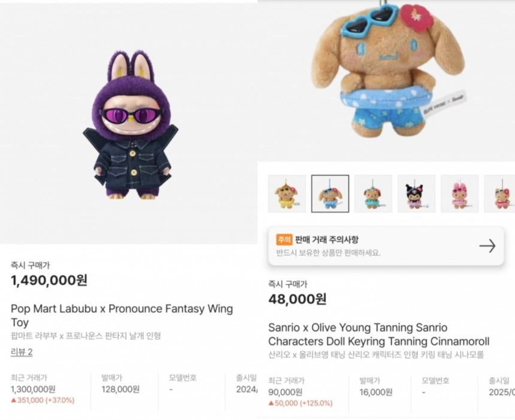Open sale caution notice via arrow icon
The height and width of the screenshot is (420, 515).
pos(487,246)
